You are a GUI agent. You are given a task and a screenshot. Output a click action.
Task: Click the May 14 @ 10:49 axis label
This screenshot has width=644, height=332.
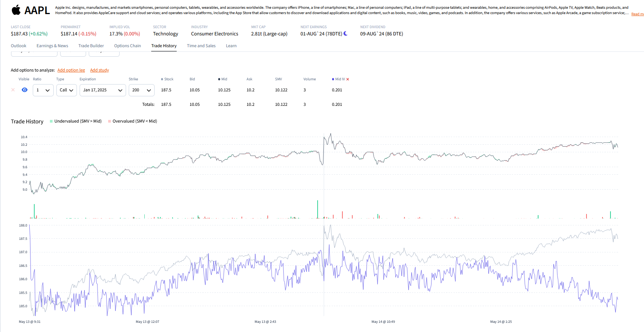point(383,322)
